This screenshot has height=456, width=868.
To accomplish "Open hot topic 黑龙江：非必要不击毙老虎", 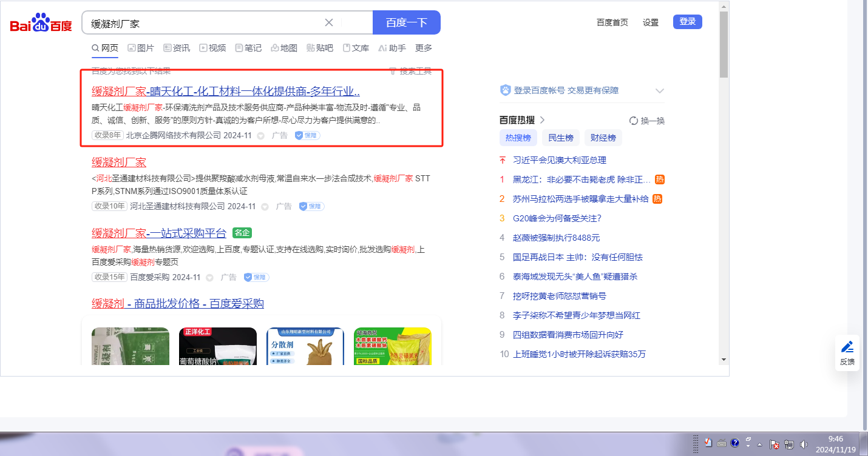I will point(581,179).
